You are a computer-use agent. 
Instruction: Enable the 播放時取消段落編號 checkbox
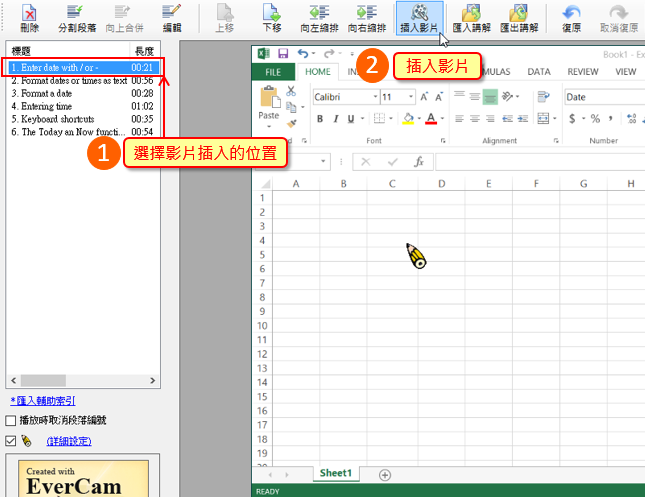pos(11,421)
